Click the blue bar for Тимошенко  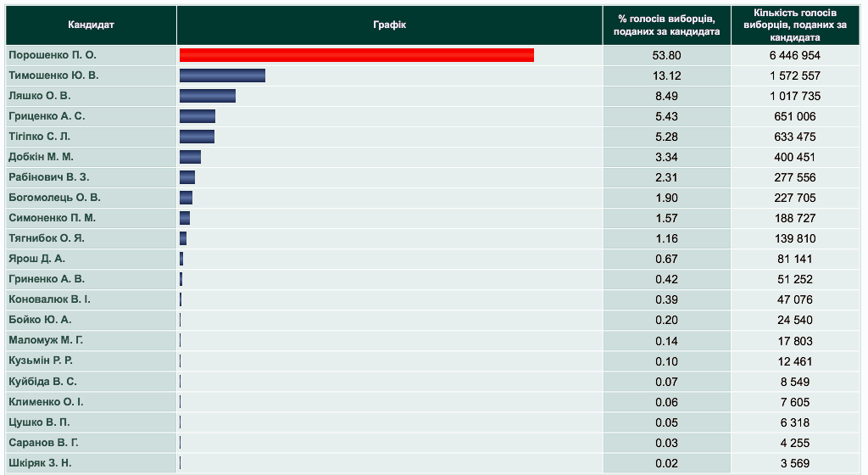(x=222, y=75)
